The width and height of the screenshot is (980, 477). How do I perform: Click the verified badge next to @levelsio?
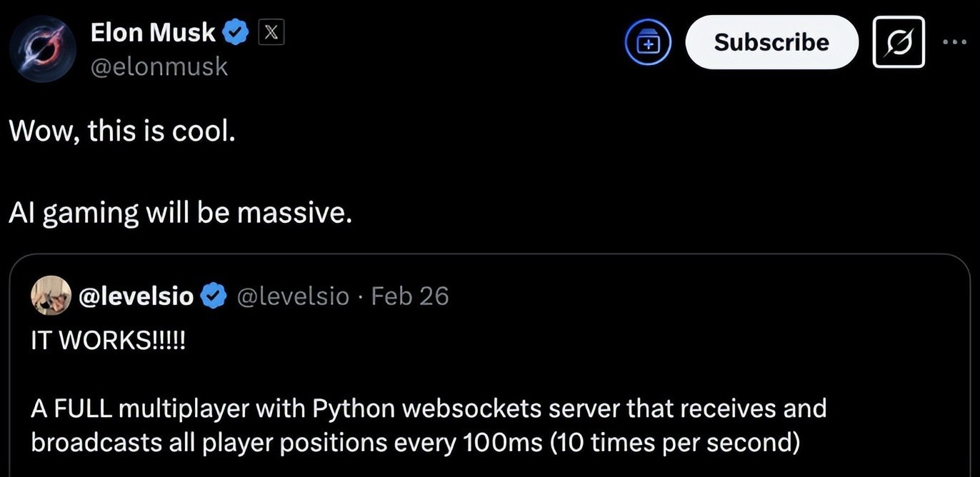point(212,296)
